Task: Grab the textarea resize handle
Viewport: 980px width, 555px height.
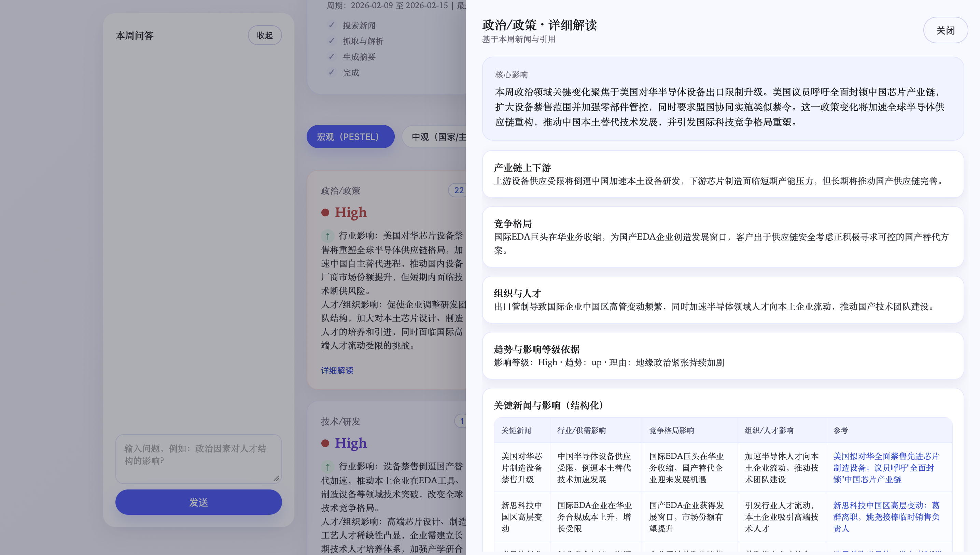Action: pos(276,478)
